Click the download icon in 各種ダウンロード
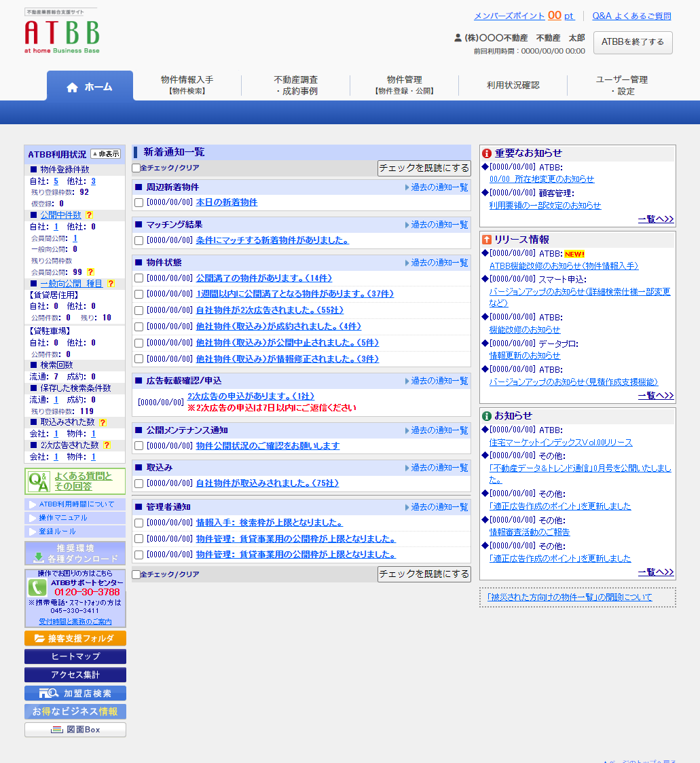 click(38, 559)
